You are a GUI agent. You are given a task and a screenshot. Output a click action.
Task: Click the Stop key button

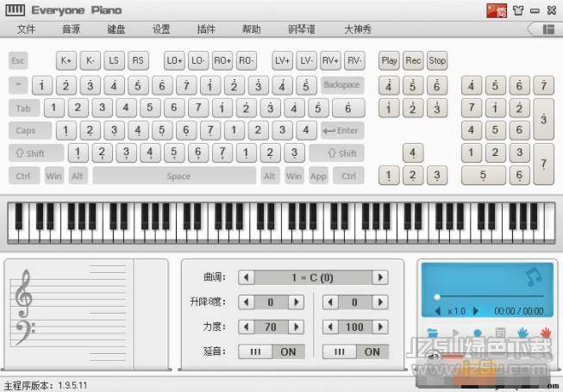click(437, 60)
